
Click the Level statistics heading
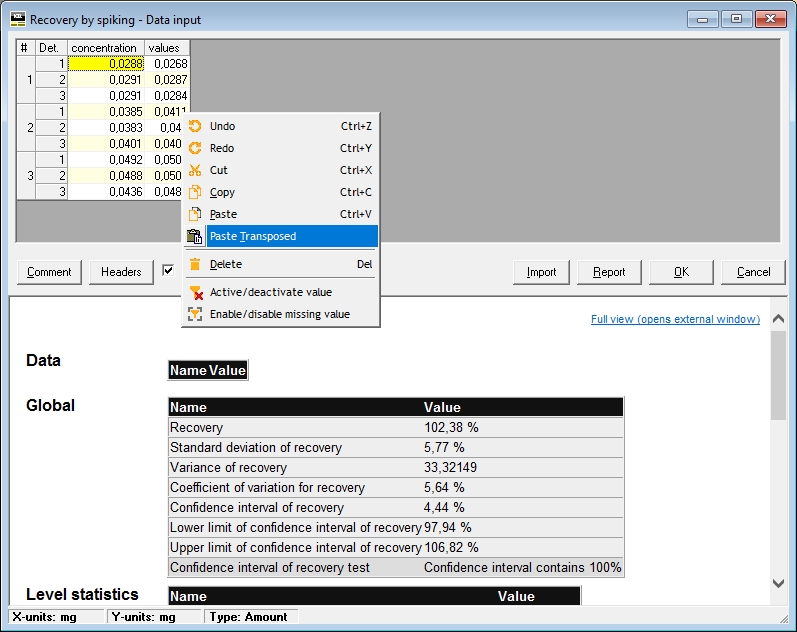pos(82,594)
